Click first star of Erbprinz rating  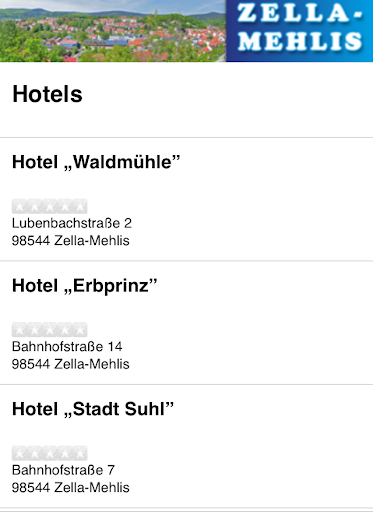coord(20,330)
